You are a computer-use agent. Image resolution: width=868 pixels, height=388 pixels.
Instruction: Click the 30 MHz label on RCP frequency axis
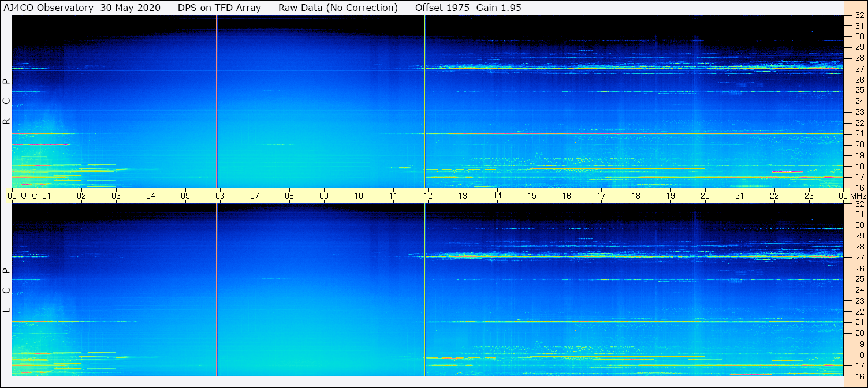[859, 36]
